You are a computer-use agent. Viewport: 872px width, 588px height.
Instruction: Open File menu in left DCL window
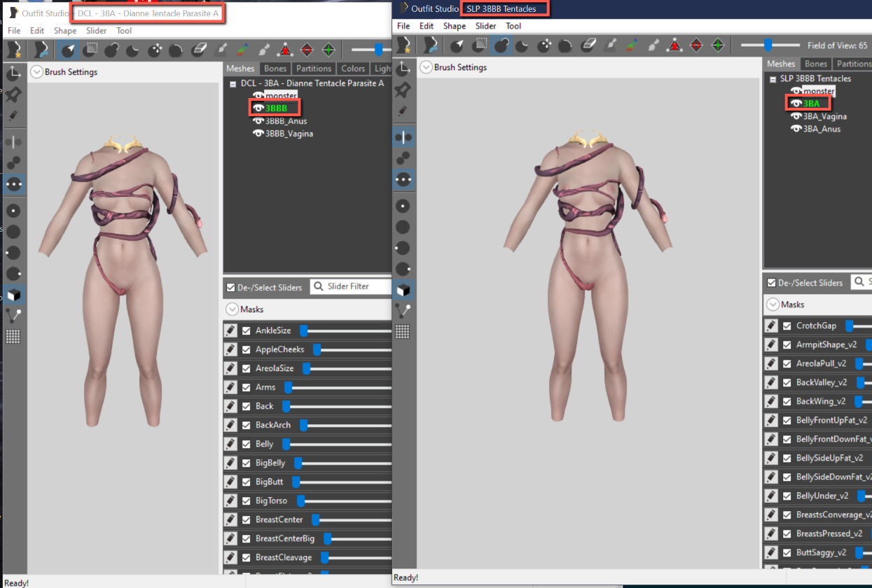tap(14, 31)
